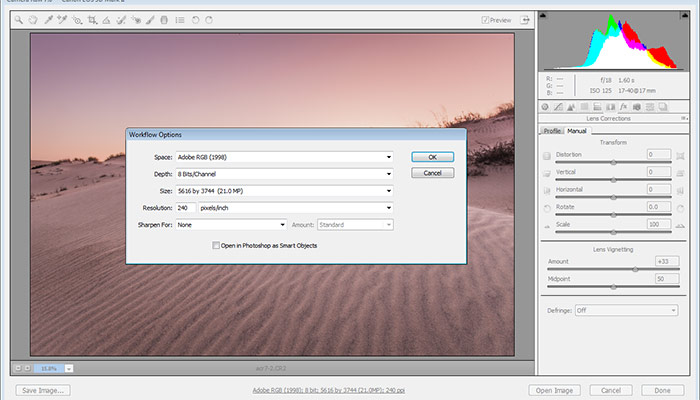The height and width of the screenshot is (400, 700).
Task: Switch to the Profile tab
Action: [x=552, y=131]
